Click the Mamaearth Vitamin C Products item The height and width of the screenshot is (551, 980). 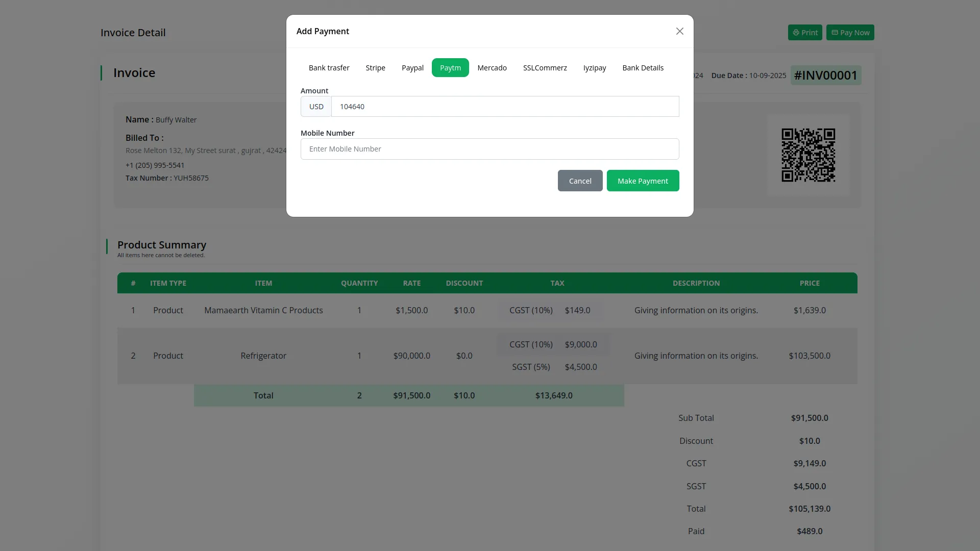tap(263, 310)
